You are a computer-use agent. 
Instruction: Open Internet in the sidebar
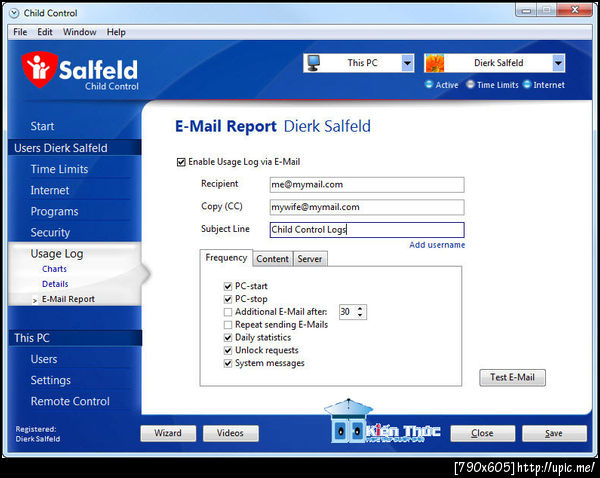tap(50, 190)
